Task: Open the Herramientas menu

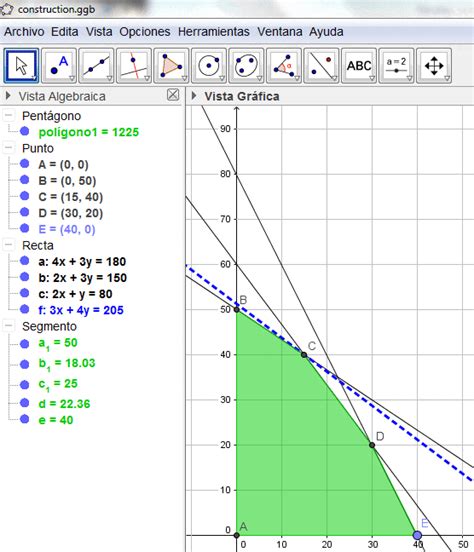Action: click(214, 32)
